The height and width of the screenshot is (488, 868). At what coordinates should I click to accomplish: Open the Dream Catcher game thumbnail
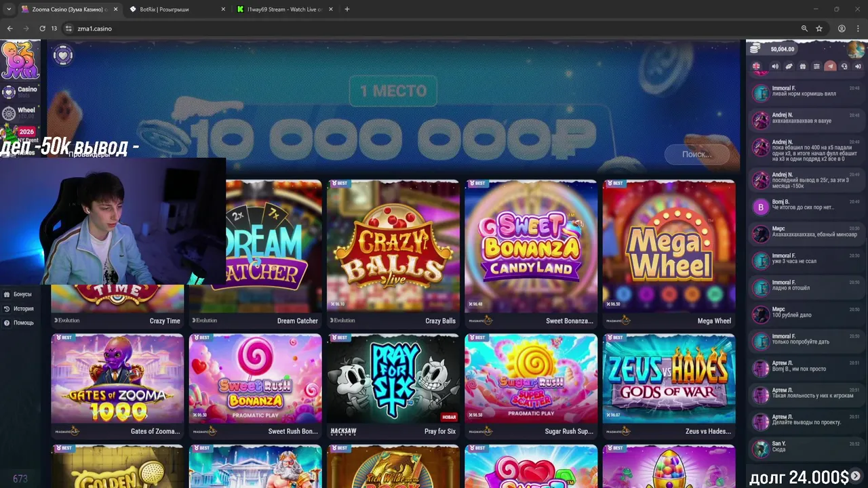274,245
